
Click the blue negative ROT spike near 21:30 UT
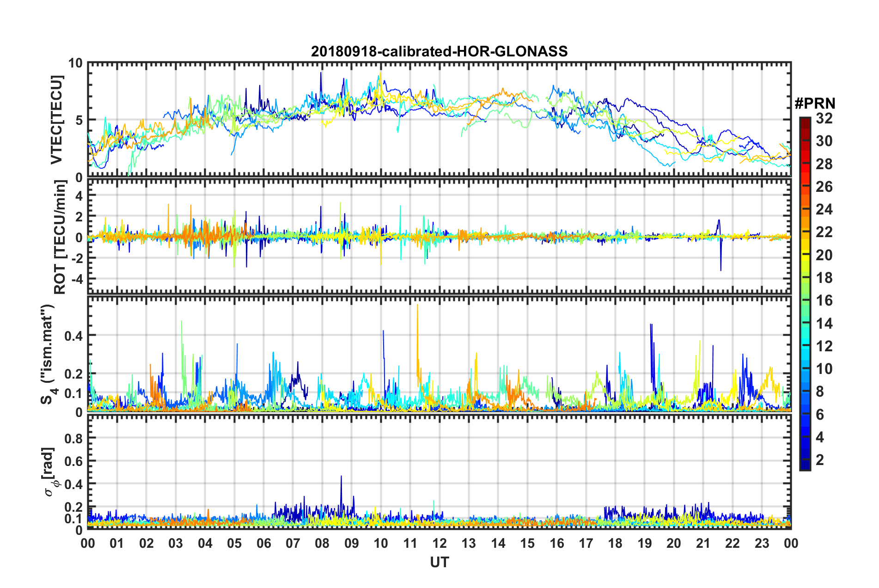720,254
